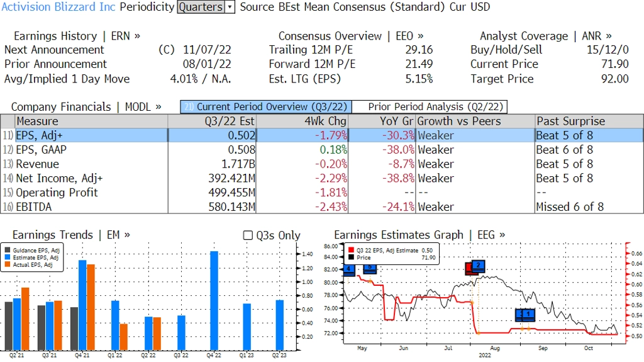Click the black Price legend swatch

[351, 257]
